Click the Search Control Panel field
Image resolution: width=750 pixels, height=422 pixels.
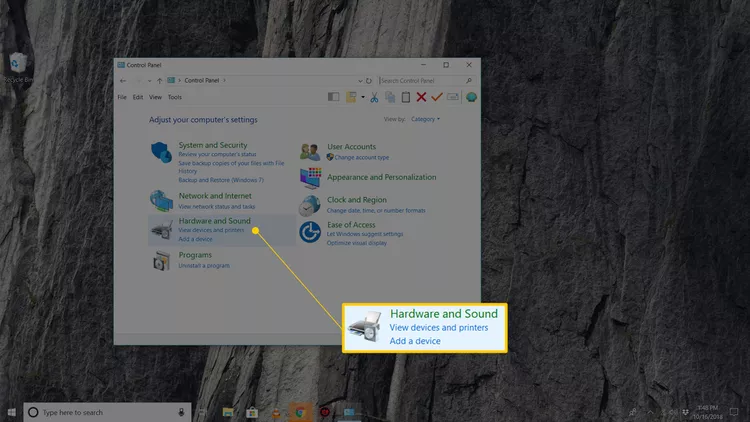tap(420, 80)
